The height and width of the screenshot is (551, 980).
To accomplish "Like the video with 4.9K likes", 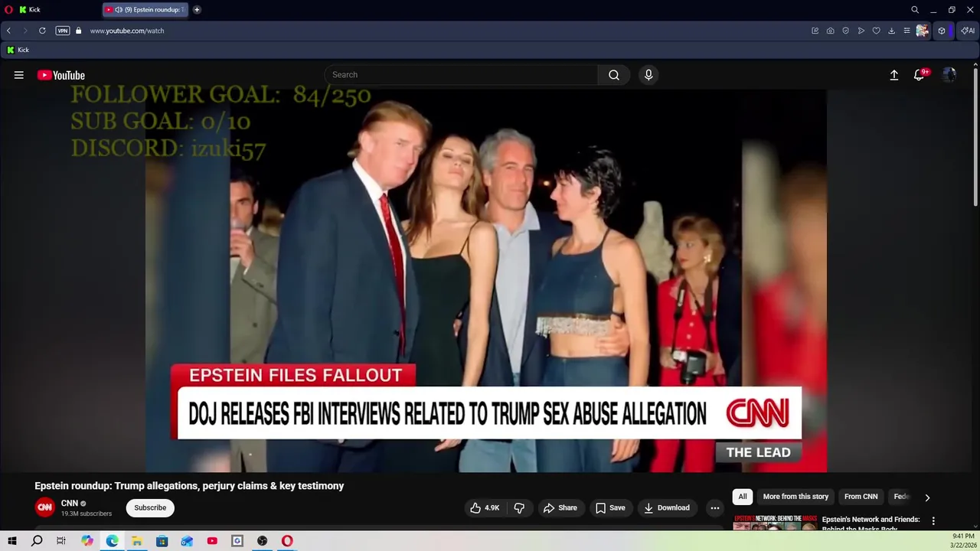I will 485,508.
